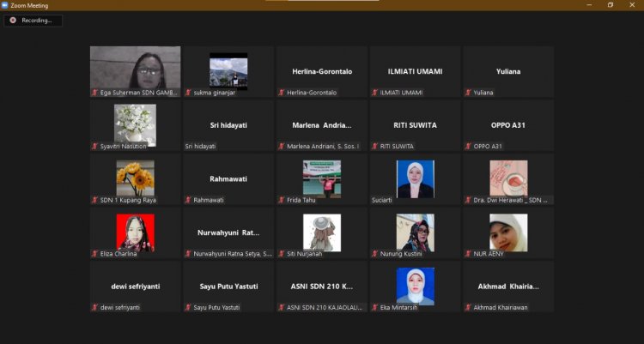
Task: Select the Yuliana large name in tile
Action: [508, 71]
